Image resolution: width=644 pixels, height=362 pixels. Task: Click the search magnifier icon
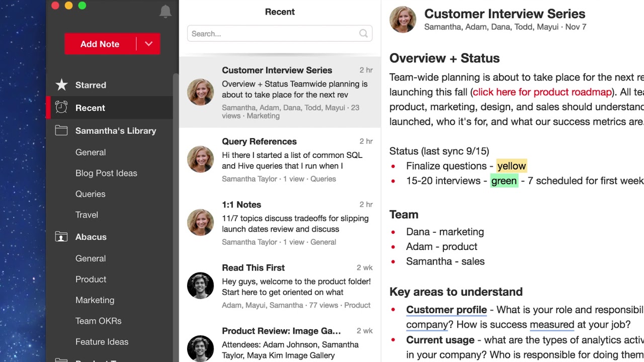363,34
